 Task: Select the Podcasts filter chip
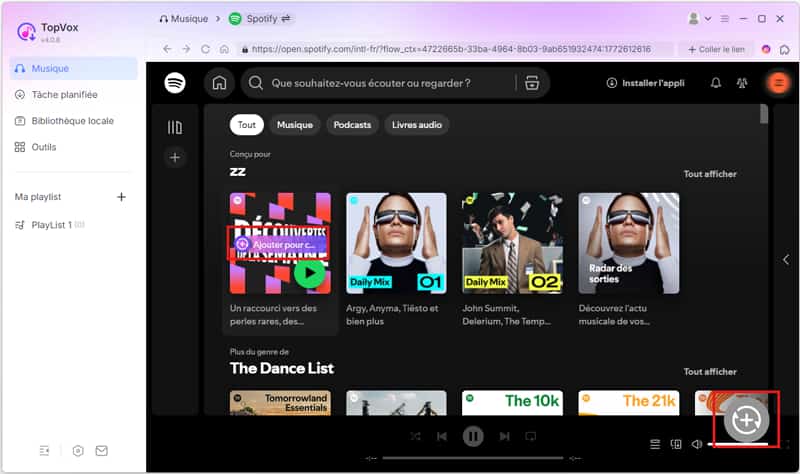click(352, 125)
